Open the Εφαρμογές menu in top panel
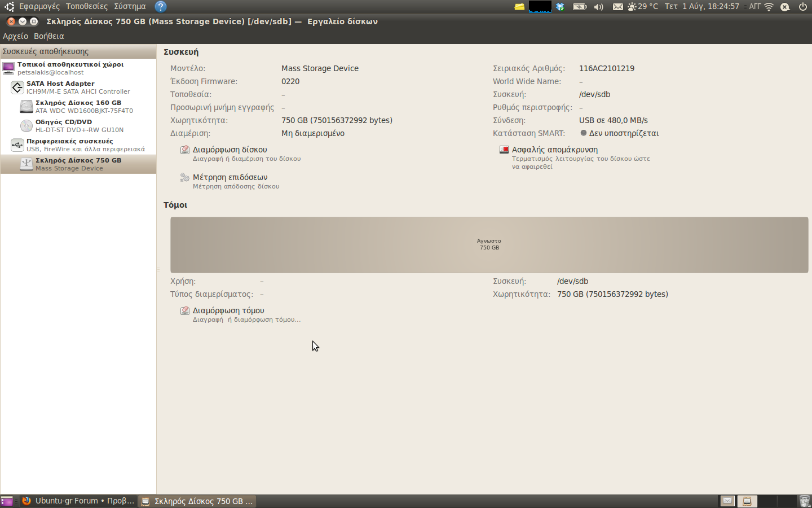Screen dimensions: 812x508 (39, 7)
